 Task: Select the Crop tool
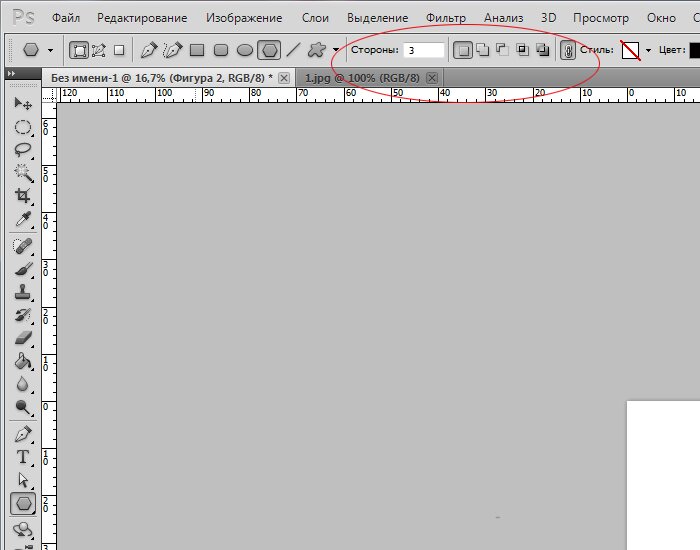click(23, 196)
